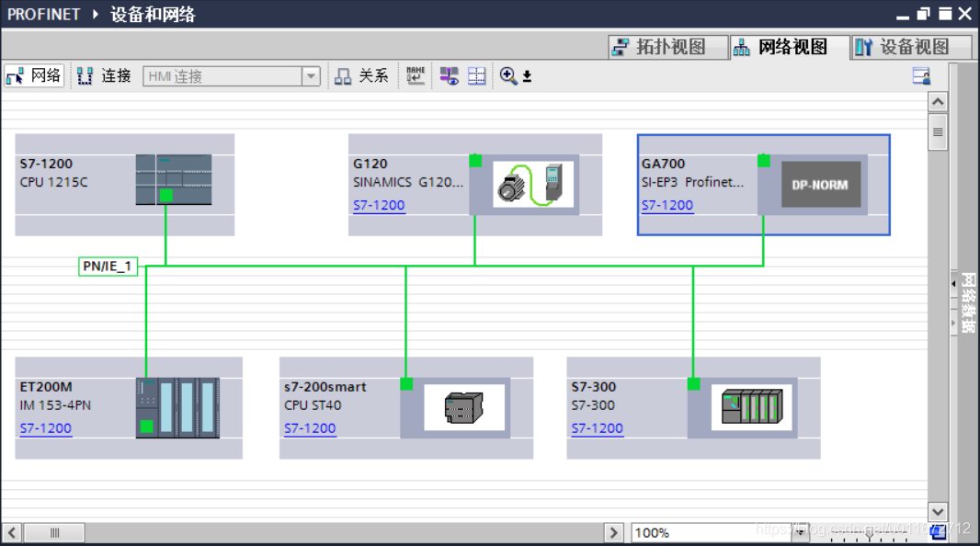Select the GA700 device name text

tap(663, 164)
